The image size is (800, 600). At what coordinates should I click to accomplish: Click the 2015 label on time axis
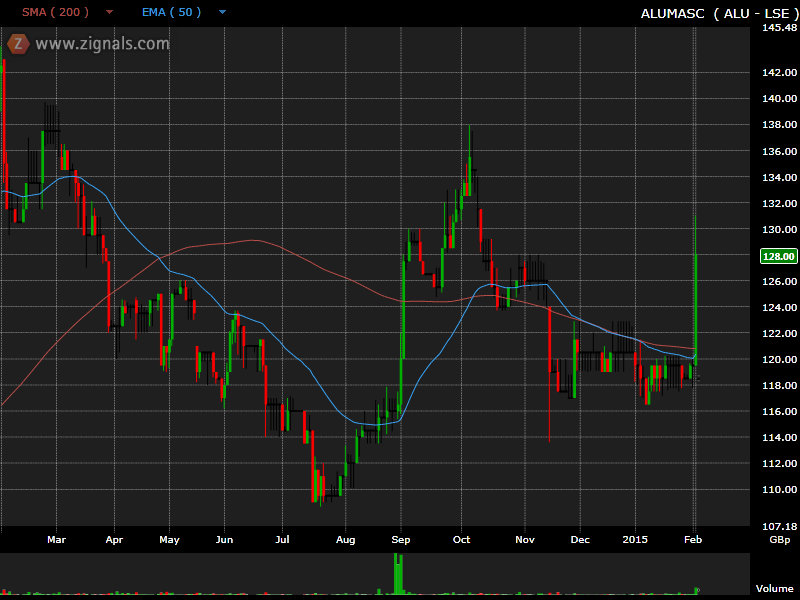coord(635,539)
